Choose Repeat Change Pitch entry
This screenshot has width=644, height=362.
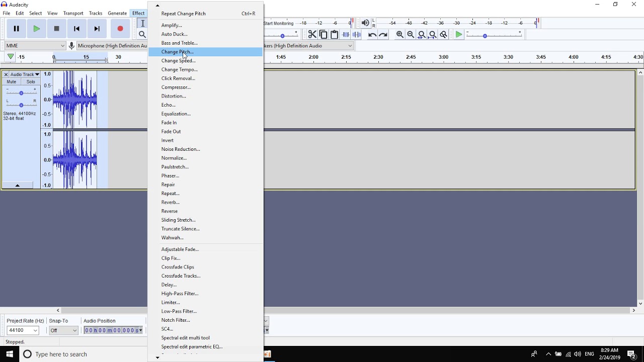[x=205, y=14]
